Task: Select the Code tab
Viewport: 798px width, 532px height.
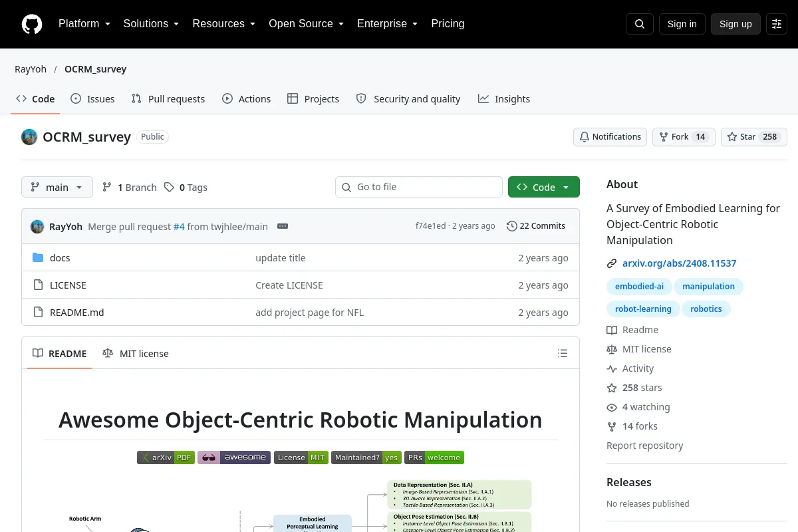Action: (x=35, y=99)
